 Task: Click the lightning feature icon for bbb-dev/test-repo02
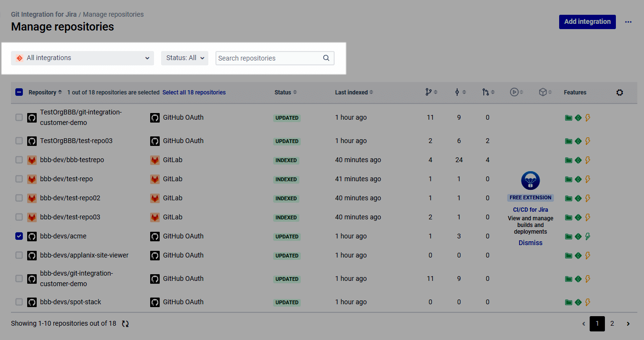pos(588,198)
